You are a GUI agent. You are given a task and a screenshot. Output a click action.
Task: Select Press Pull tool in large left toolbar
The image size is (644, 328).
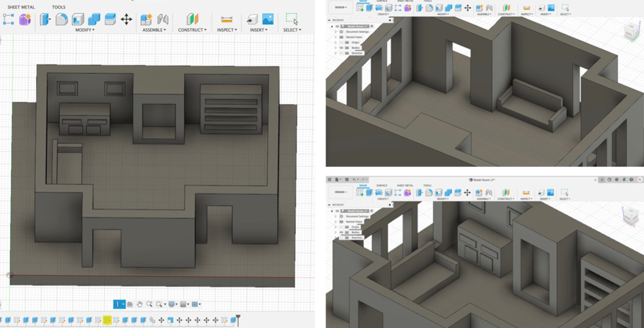(x=45, y=19)
